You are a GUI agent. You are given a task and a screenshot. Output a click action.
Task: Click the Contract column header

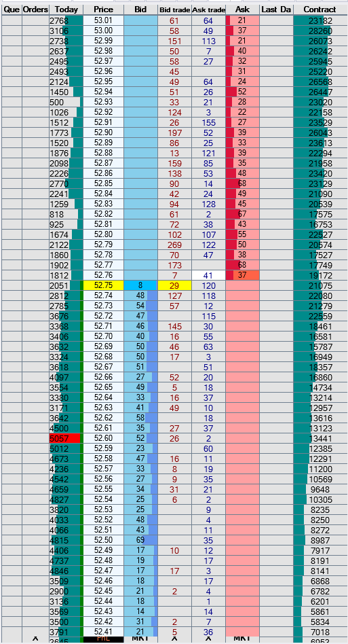coord(320,10)
